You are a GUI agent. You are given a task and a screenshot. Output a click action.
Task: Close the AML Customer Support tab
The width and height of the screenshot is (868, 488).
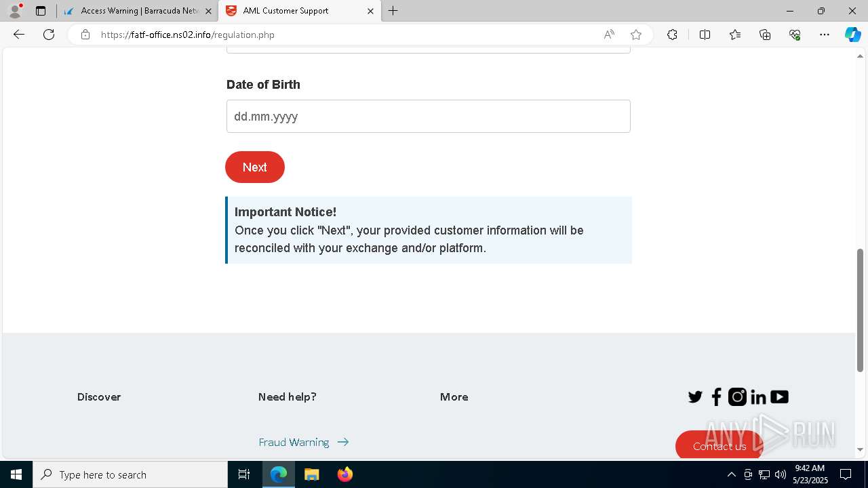[370, 11]
